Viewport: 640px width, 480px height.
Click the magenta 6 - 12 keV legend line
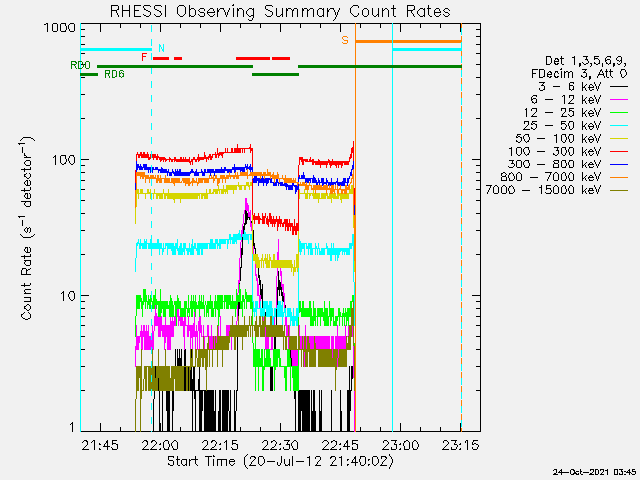click(x=619, y=100)
